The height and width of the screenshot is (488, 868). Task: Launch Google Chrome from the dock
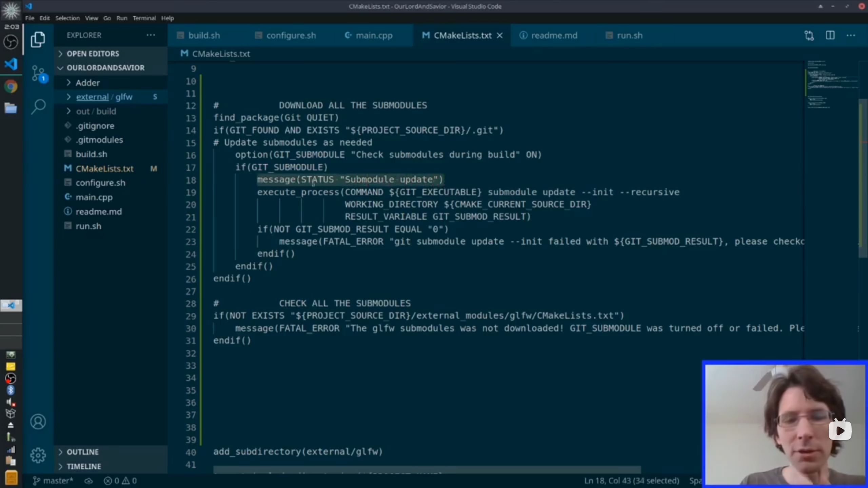[x=11, y=86]
